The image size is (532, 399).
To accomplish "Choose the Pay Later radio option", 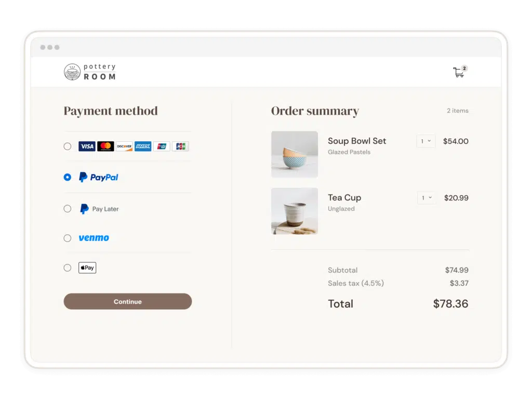I will tap(68, 209).
